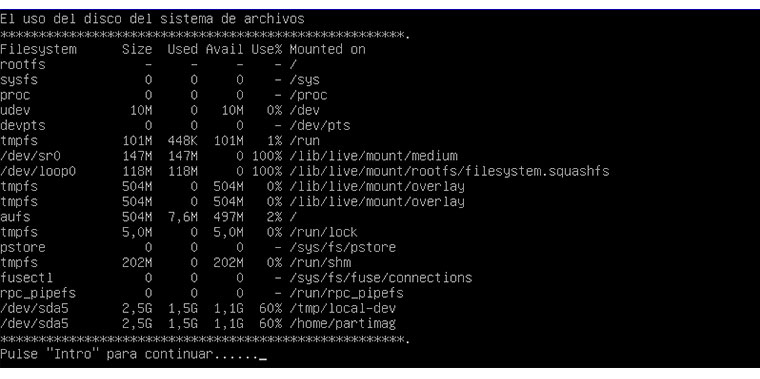Click the 'Use%' column header

pyautogui.click(x=266, y=49)
